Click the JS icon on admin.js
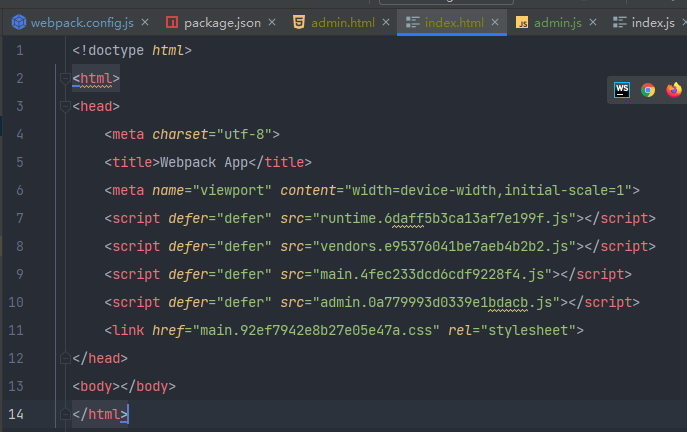The width and height of the screenshot is (687, 432). [522, 22]
